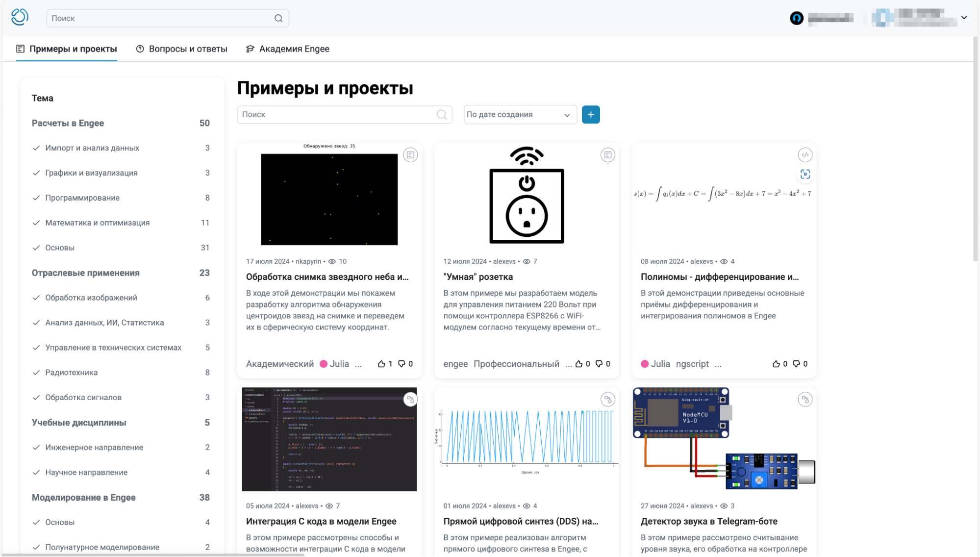
Task: Open the account menu chevron
Action: pos(964,18)
